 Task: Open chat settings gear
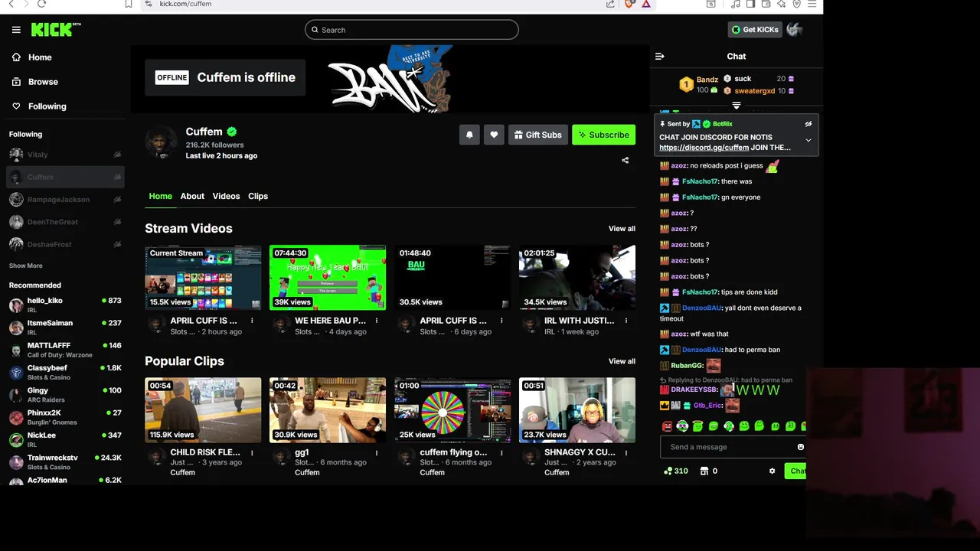click(772, 471)
